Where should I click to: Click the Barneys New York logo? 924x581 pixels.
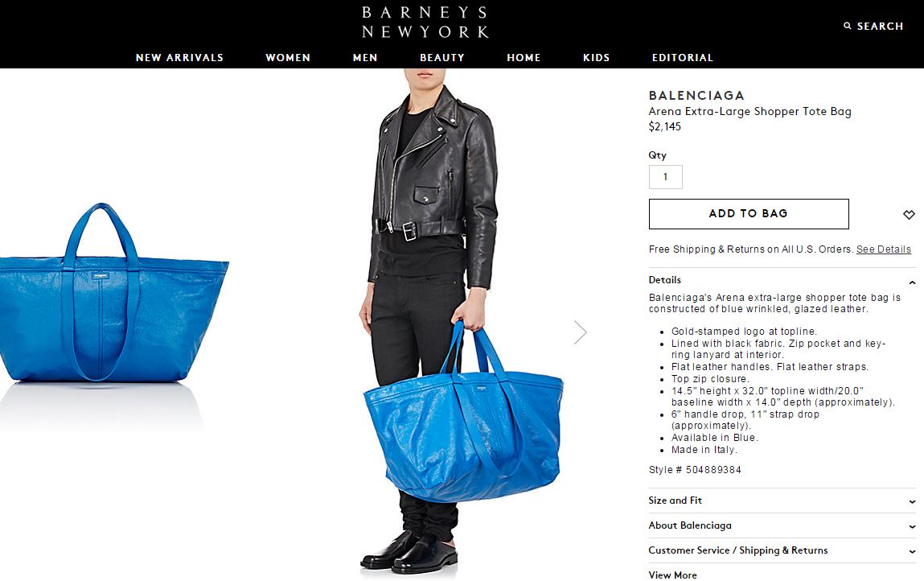tap(425, 22)
